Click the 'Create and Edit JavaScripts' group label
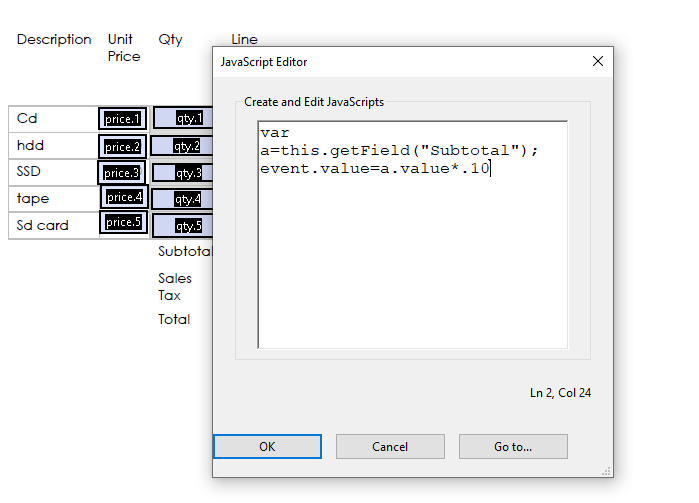 point(314,102)
